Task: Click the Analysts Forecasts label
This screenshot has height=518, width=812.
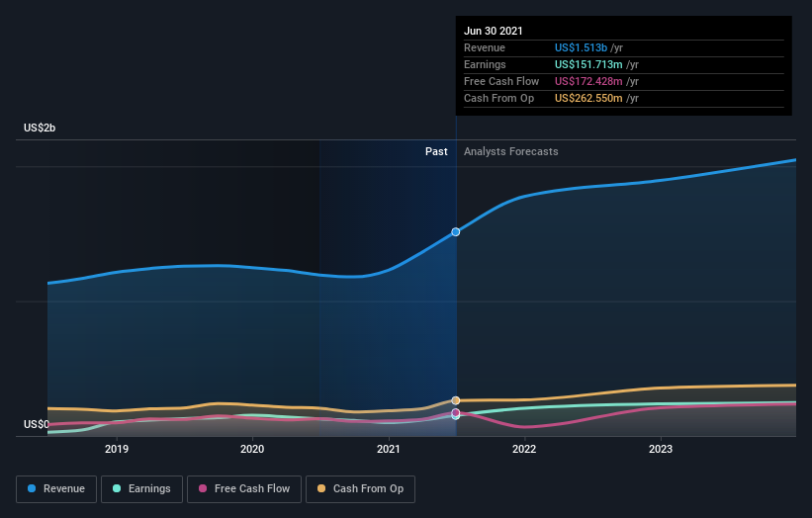Action: tap(511, 151)
